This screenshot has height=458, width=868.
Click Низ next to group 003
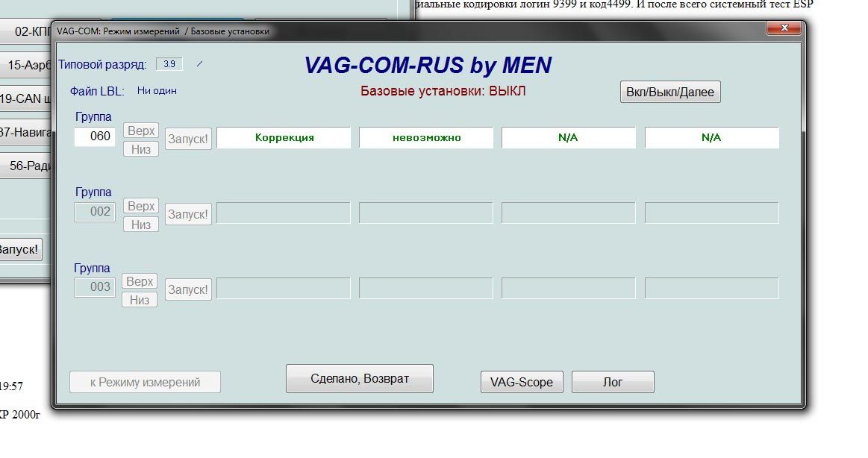[x=140, y=300]
